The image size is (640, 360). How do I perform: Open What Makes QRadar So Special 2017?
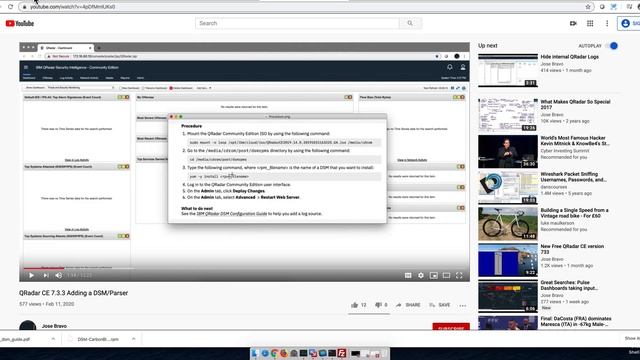point(575,104)
